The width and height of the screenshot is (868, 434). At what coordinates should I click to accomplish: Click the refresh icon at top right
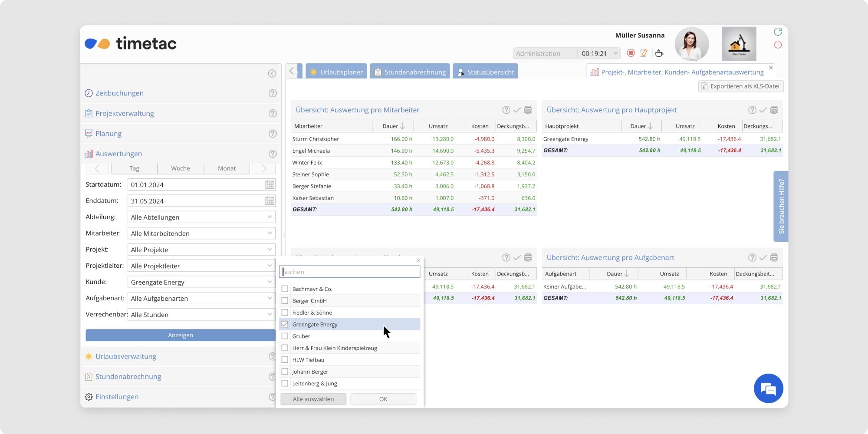tap(778, 32)
